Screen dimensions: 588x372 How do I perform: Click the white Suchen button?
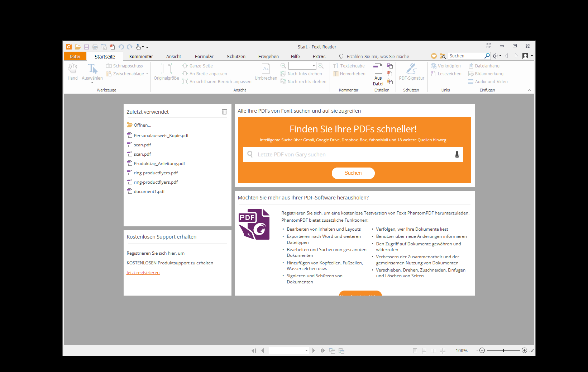click(353, 173)
